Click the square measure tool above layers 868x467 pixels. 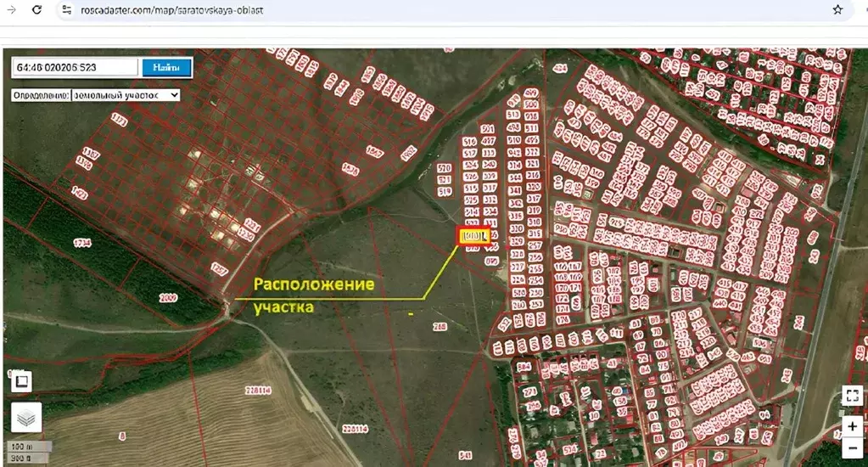[21, 381]
